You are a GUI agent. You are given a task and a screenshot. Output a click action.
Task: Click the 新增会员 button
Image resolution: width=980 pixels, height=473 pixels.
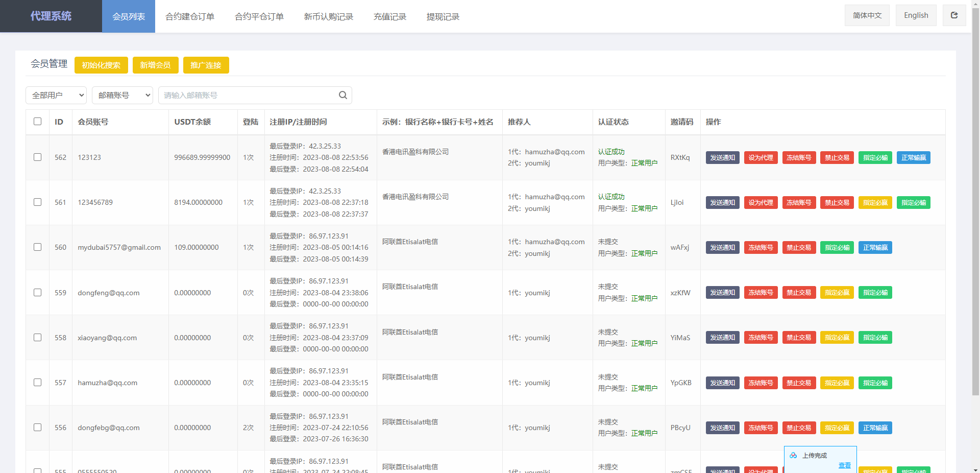155,65
